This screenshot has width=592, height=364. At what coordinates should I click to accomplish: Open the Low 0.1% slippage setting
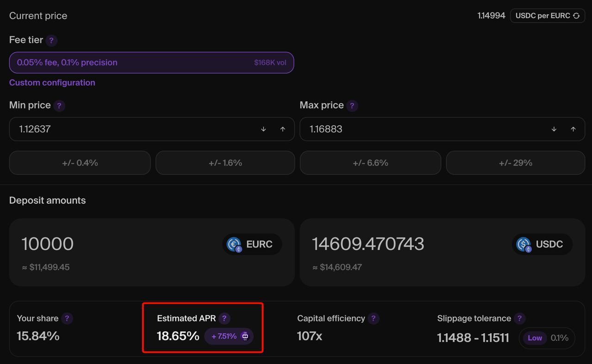click(547, 338)
